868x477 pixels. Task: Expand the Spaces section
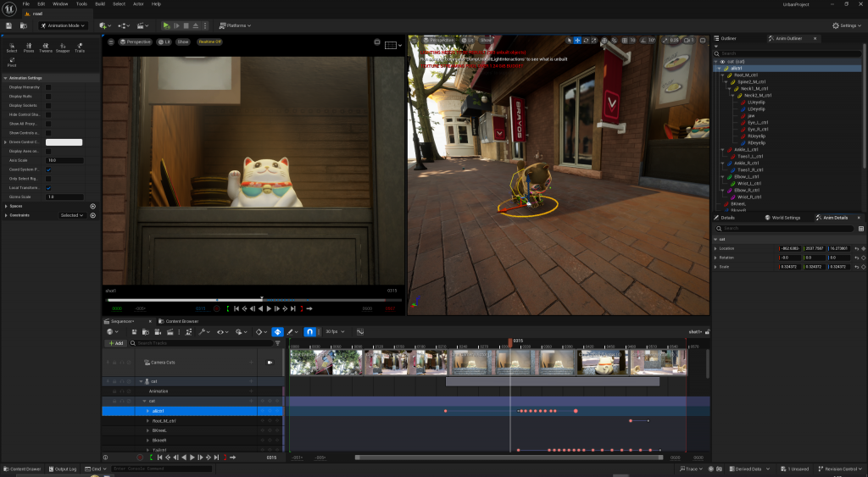click(x=6, y=207)
